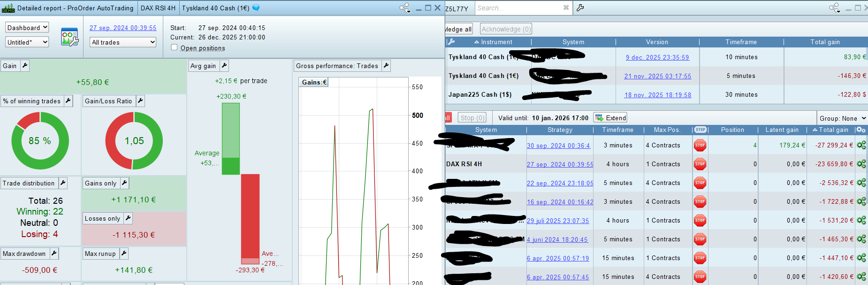Click the red average loss bar

tap(250, 219)
